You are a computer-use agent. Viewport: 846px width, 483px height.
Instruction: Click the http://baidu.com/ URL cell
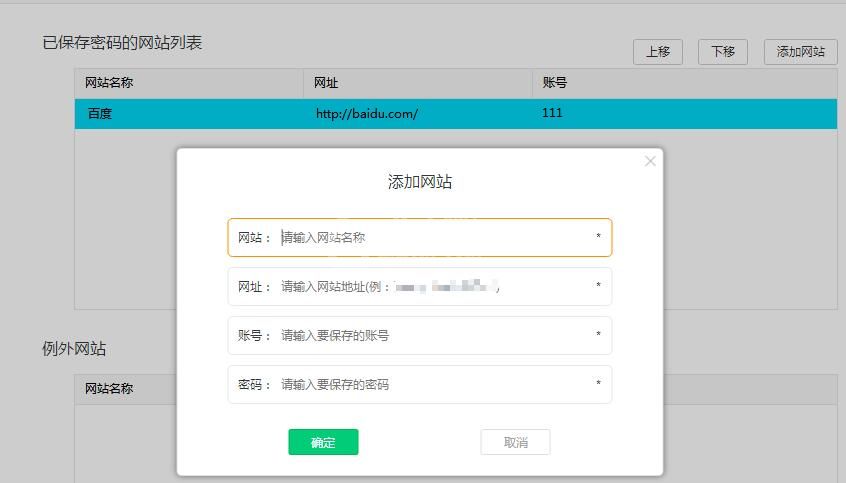[367, 114]
